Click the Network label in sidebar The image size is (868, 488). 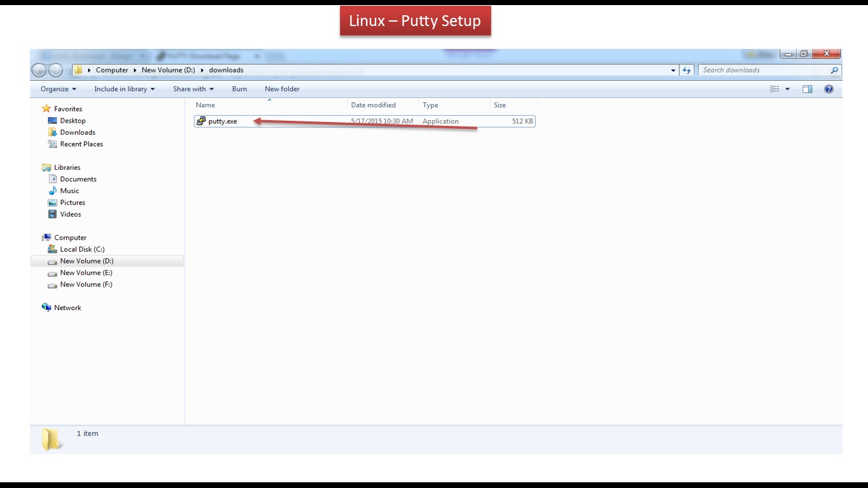pyautogui.click(x=67, y=308)
